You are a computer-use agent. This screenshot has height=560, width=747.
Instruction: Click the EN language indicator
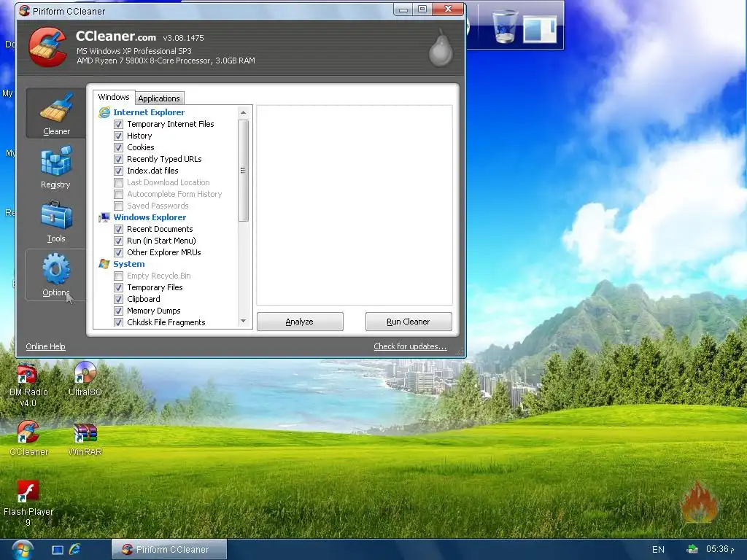tap(658, 550)
